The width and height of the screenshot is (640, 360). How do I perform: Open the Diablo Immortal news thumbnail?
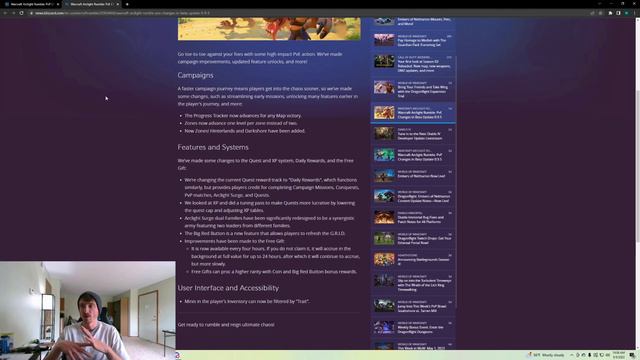pos(384,217)
